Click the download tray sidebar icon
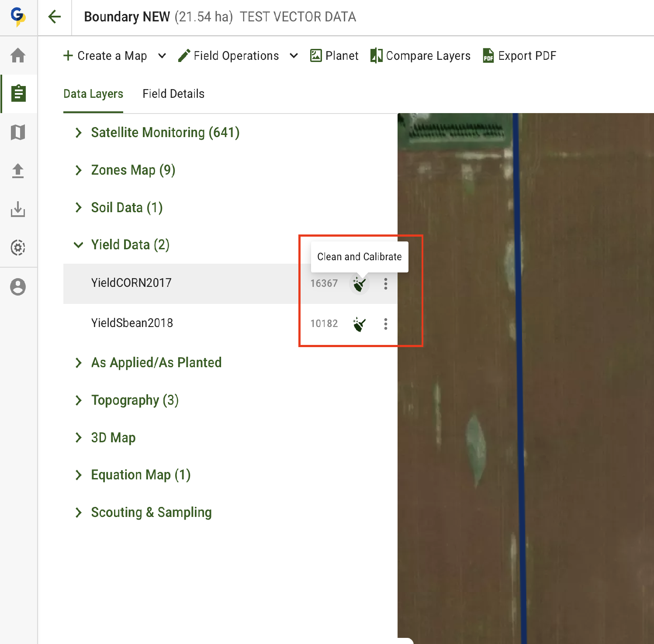Image resolution: width=654 pixels, height=644 pixels. pos(18,209)
